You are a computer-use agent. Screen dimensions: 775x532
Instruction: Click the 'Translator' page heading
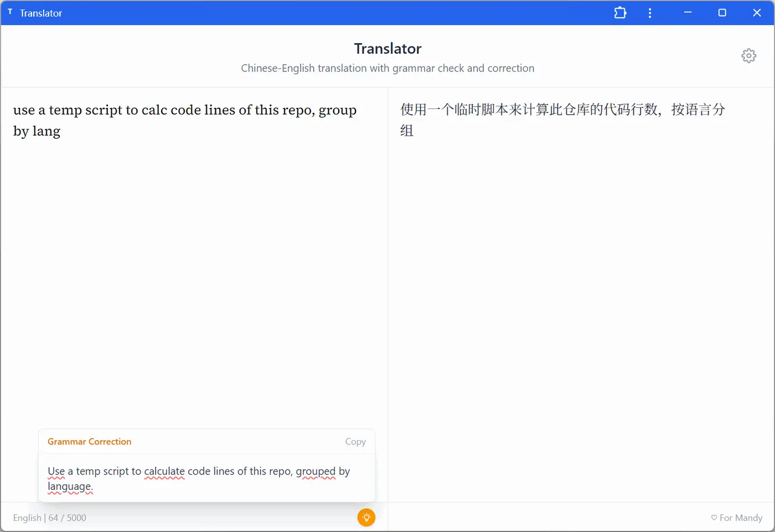[387, 49]
